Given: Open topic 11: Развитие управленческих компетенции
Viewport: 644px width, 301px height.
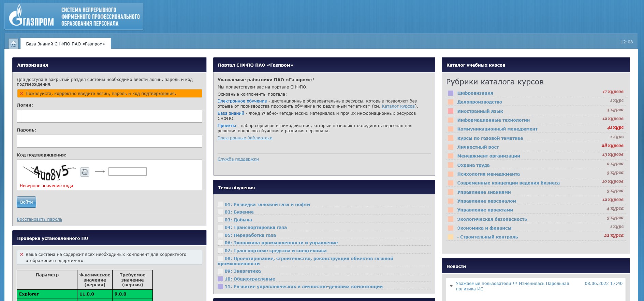Looking at the screenshot, I should click(x=304, y=287).
